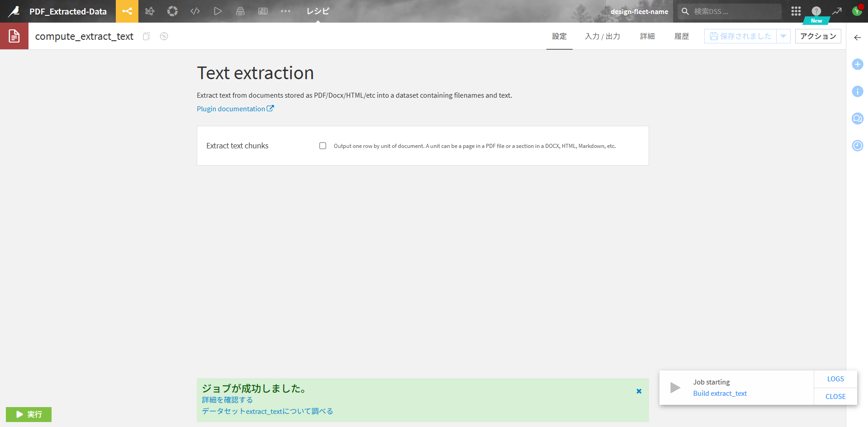The height and width of the screenshot is (427, 868).
Task: Switch to the 入力 / 出力 tab
Action: (x=602, y=36)
